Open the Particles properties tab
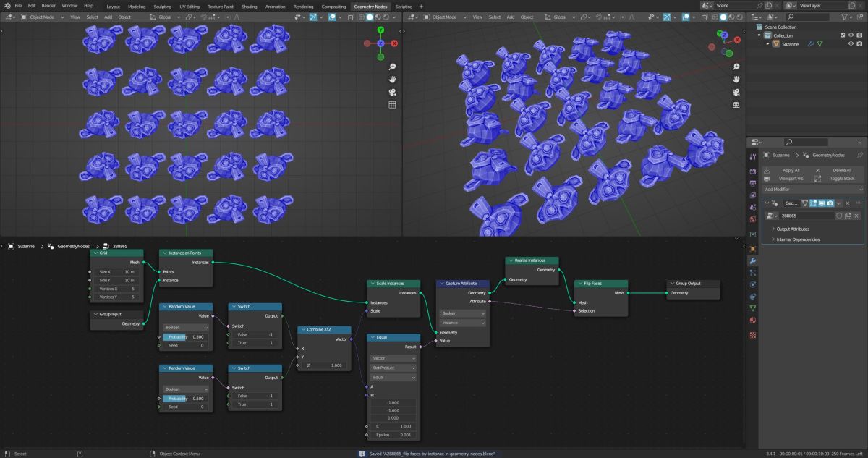The image size is (868, 458). [753, 273]
